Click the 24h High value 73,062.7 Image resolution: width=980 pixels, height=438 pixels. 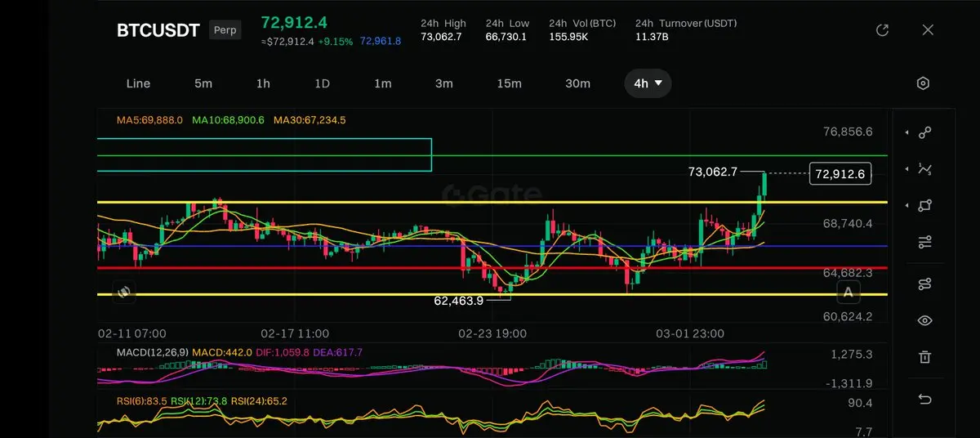coord(441,37)
